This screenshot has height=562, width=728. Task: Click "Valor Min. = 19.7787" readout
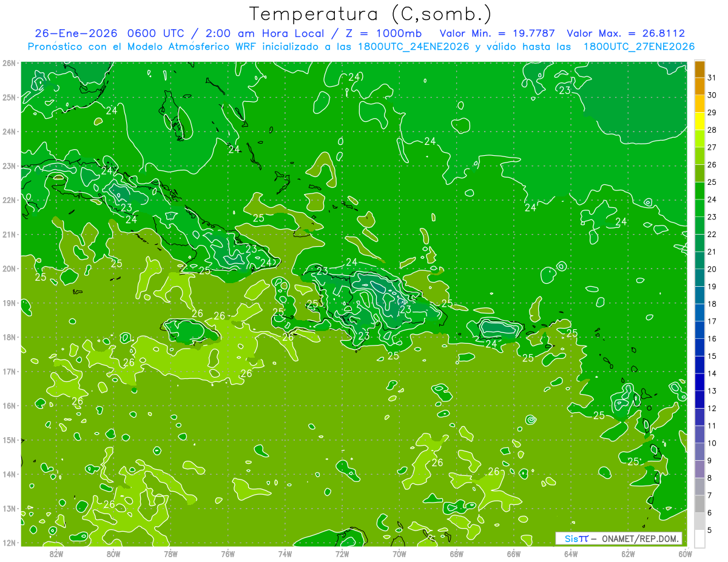(497, 33)
